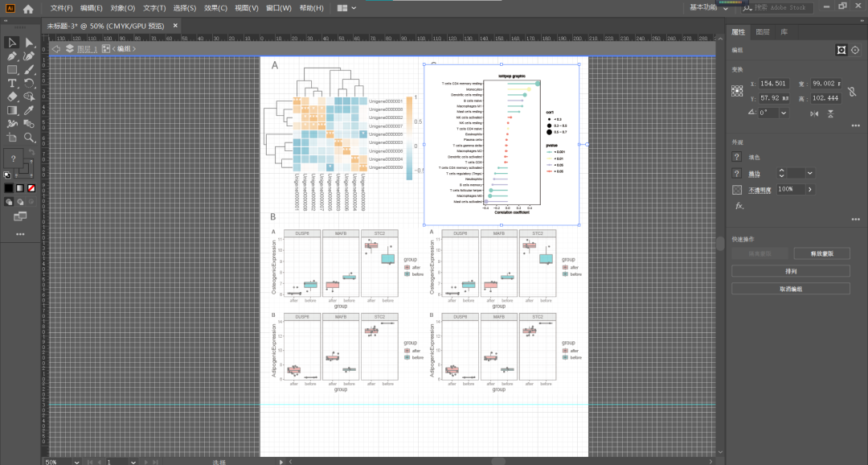Select the Curvature tool
868x465 pixels.
click(x=29, y=56)
